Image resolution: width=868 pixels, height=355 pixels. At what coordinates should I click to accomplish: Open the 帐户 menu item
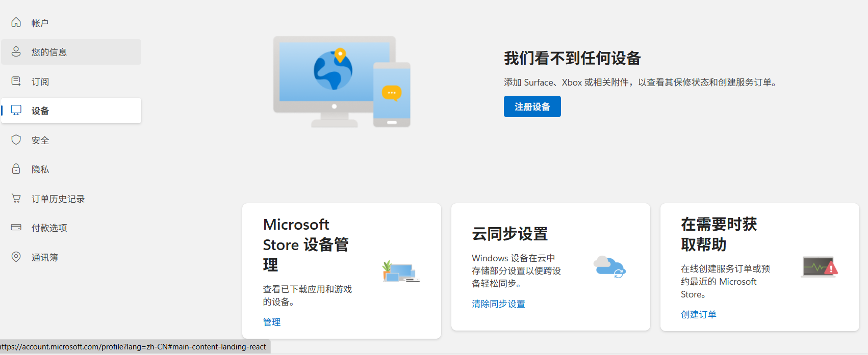click(71, 23)
